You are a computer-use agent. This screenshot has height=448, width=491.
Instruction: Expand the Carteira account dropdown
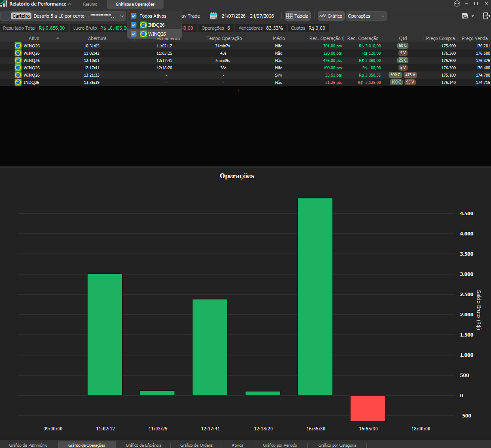tap(122, 16)
